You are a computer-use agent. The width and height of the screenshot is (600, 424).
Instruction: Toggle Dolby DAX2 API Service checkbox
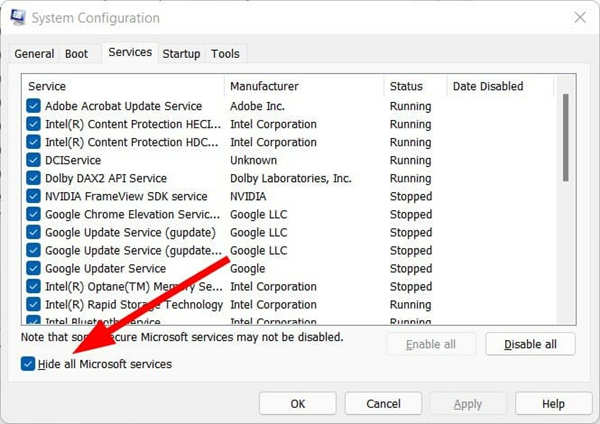34,178
